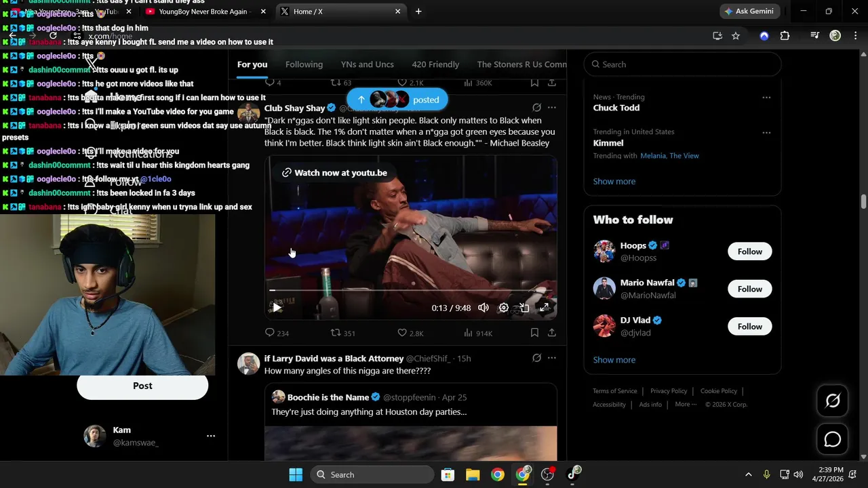Viewport: 868px width, 488px height.
Task: Follow Hoops
Action: (x=749, y=251)
